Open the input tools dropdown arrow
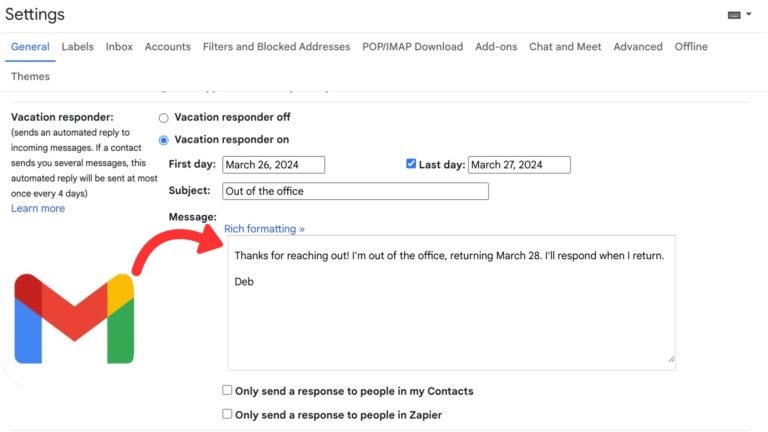The image size is (768, 432). (749, 15)
